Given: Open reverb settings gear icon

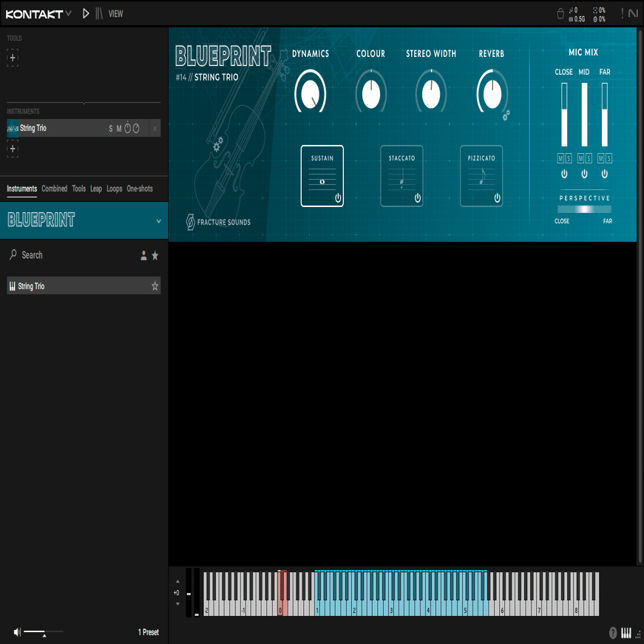Looking at the screenshot, I should click(506, 115).
